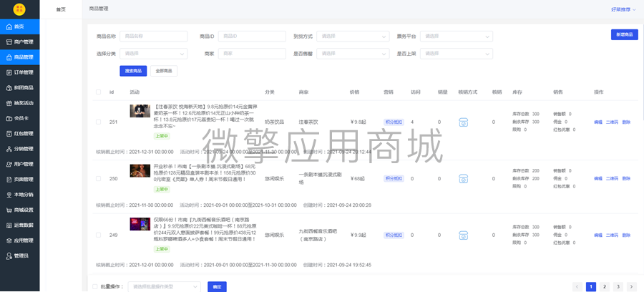Screen dimensions: 644x292
Task: Expand the 到货方式 dropdown
Action: pos(353,36)
